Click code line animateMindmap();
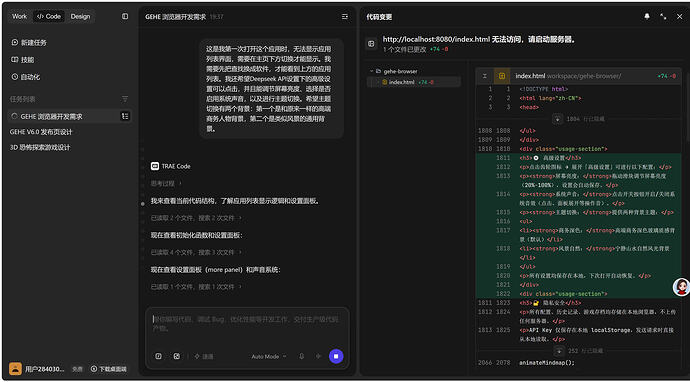Image resolution: width=690 pixels, height=382 pixels. (547, 363)
